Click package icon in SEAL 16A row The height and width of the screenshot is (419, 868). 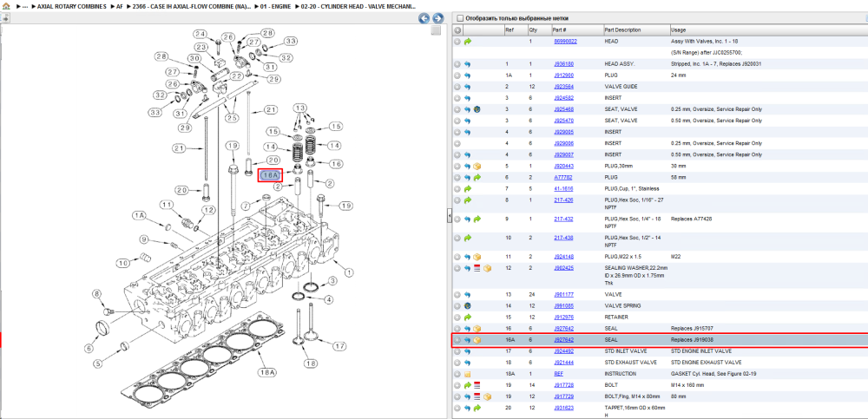click(x=477, y=340)
